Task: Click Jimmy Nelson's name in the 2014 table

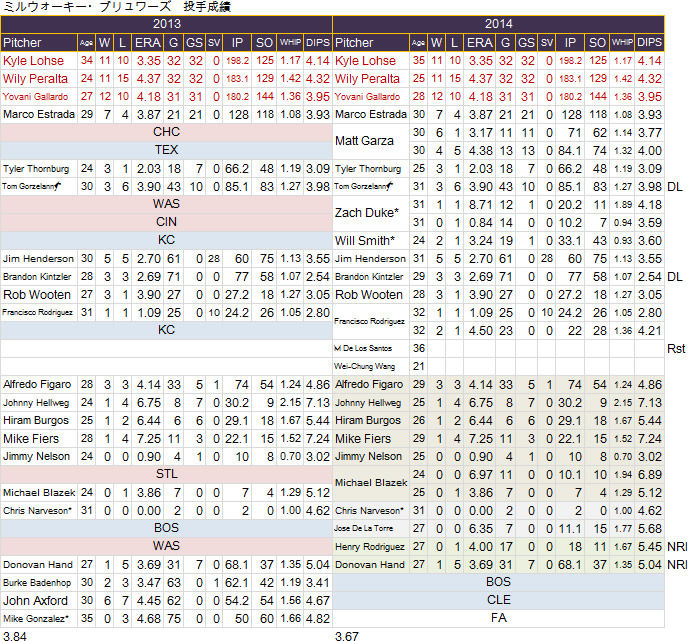Action: coord(368,457)
